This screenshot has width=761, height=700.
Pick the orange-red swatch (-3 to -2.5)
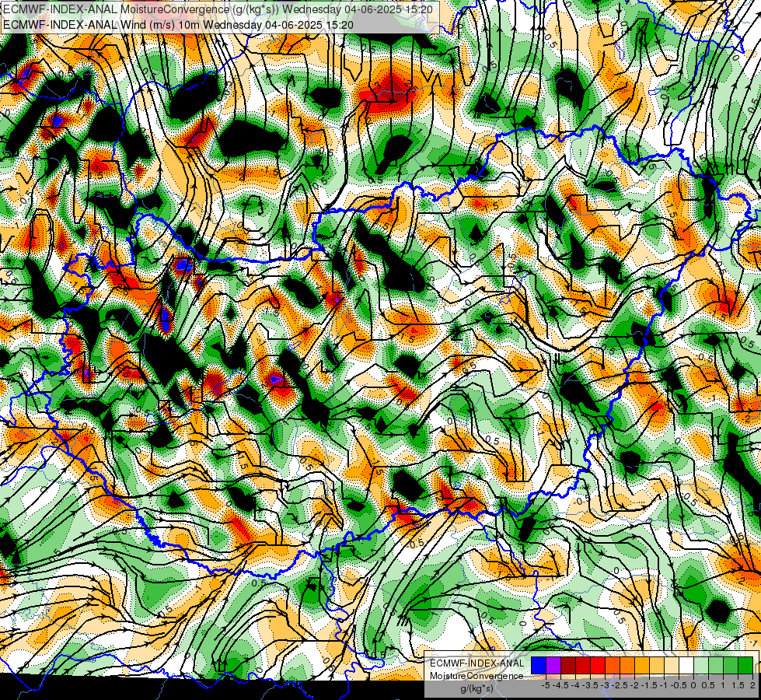click(613, 665)
